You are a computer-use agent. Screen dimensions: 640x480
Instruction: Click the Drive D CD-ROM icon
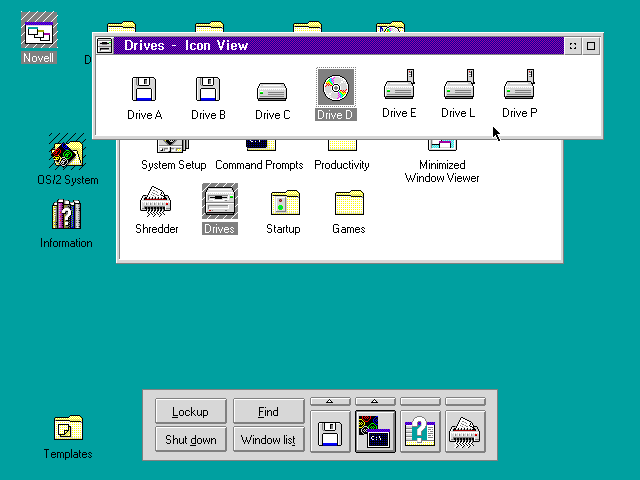tap(336, 87)
